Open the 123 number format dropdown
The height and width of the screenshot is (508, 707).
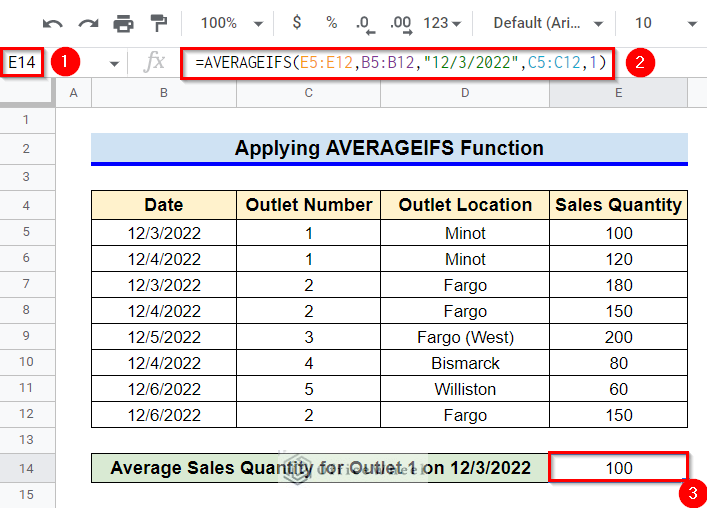(x=443, y=23)
